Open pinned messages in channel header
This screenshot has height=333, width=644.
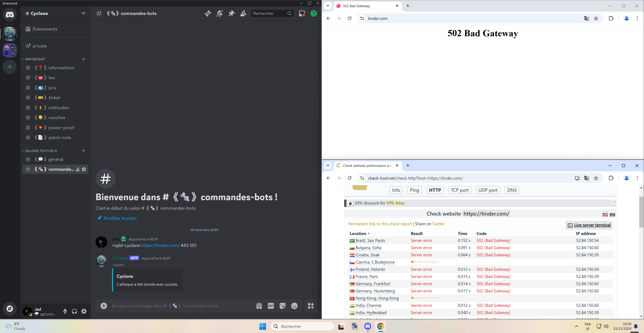(x=232, y=13)
